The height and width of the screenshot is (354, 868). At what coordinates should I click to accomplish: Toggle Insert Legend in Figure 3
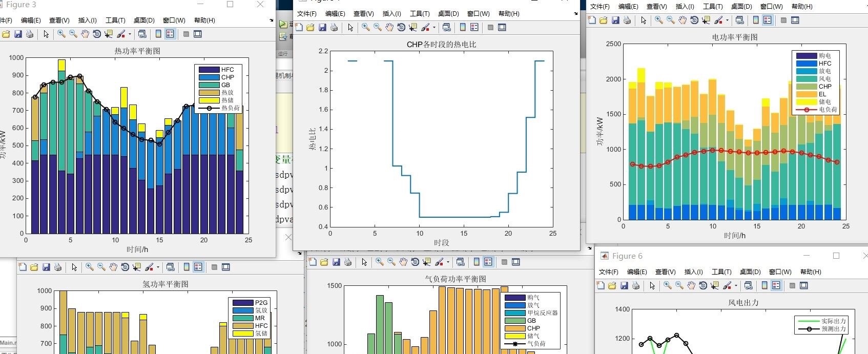pos(170,34)
